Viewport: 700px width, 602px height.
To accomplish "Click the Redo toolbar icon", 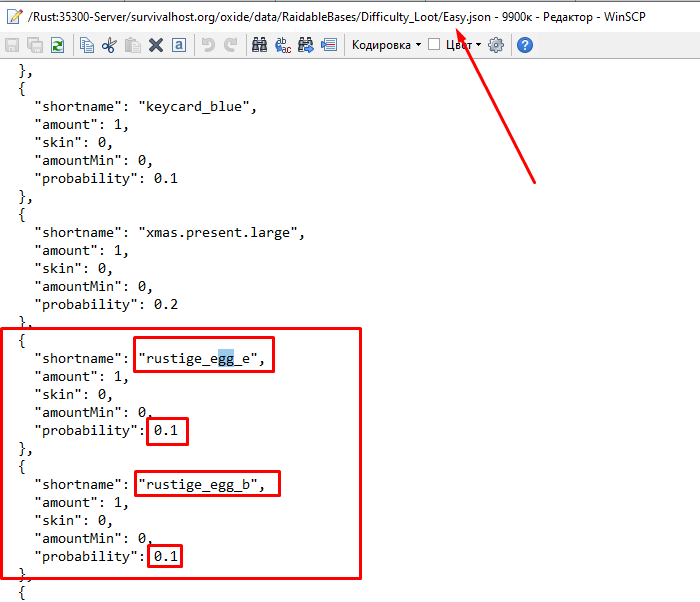I will pos(231,45).
